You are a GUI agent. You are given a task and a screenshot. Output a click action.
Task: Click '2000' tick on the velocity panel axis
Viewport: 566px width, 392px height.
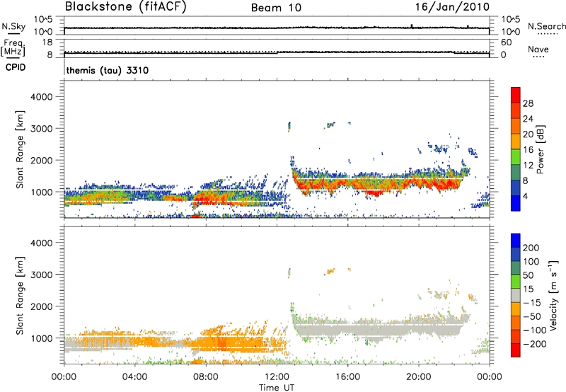(42, 306)
